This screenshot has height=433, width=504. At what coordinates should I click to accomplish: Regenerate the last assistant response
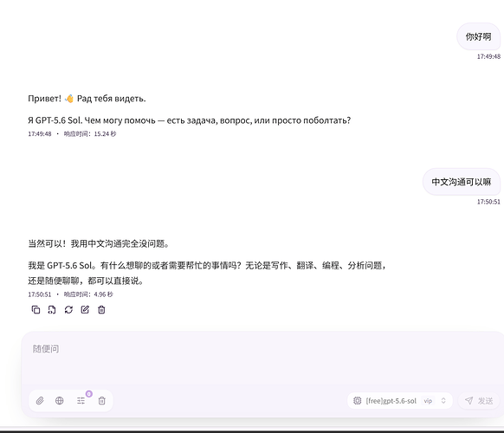(68, 309)
